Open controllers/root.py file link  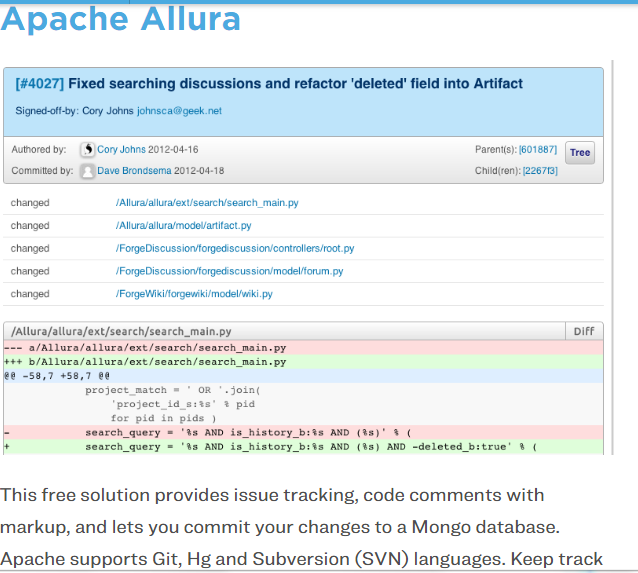pyautogui.click(x=235, y=248)
